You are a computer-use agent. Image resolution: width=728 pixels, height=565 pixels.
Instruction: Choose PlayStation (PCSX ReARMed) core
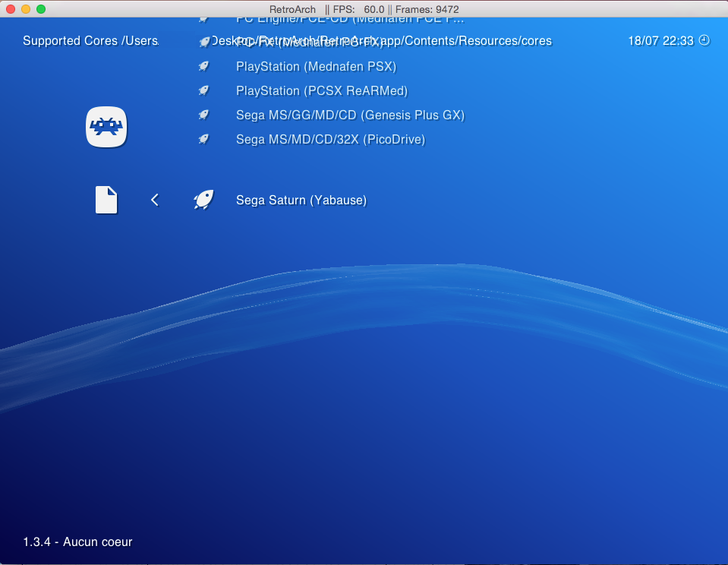(322, 90)
